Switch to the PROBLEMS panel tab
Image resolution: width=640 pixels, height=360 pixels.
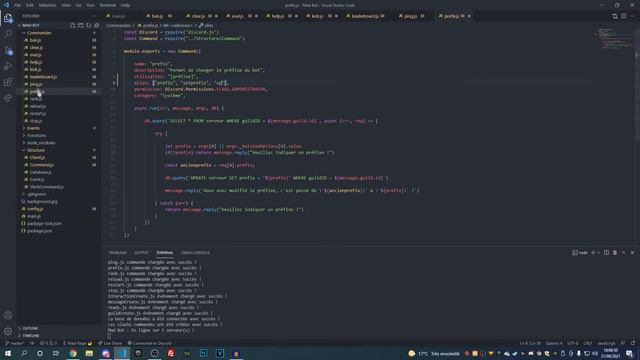tap(118, 253)
